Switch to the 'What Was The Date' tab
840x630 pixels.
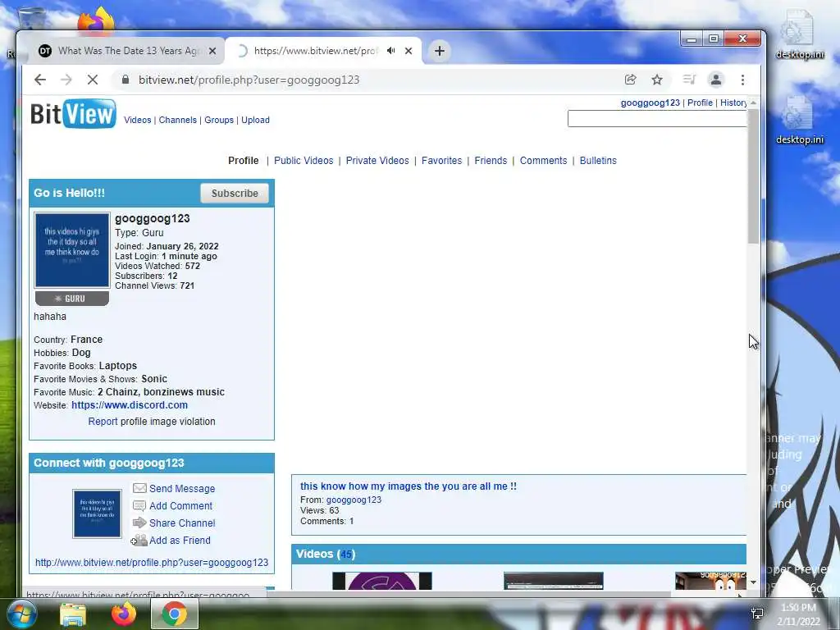click(x=129, y=51)
